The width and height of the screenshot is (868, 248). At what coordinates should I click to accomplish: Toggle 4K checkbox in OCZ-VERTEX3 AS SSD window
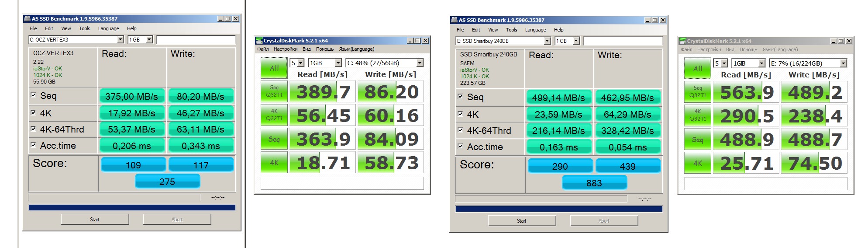pos(33,112)
